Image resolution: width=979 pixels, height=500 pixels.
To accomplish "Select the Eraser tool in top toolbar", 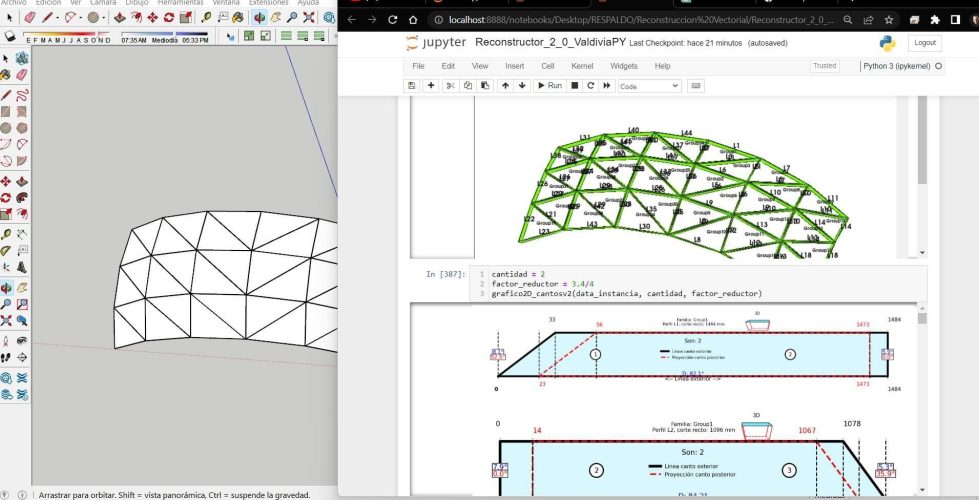I will (x=29, y=17).
